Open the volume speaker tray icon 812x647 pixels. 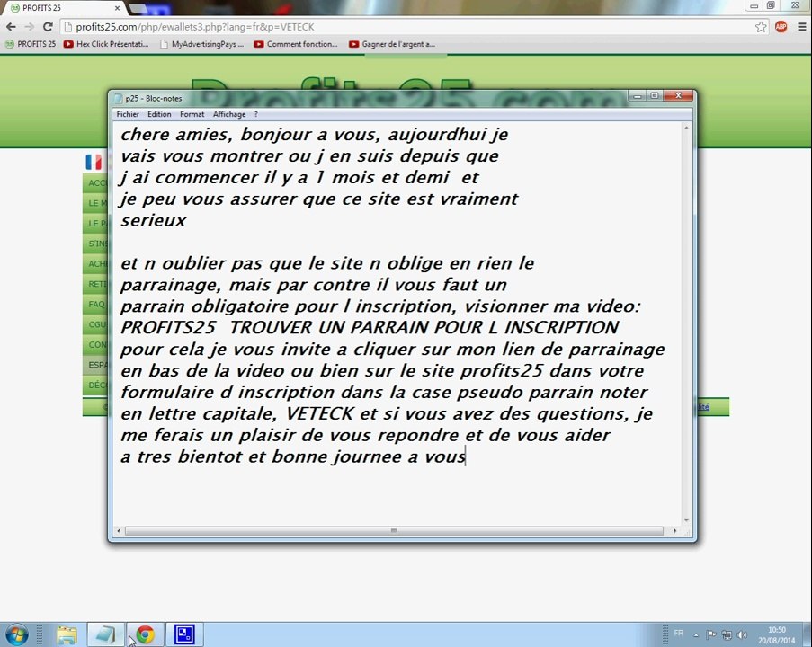tap(742, 634)
